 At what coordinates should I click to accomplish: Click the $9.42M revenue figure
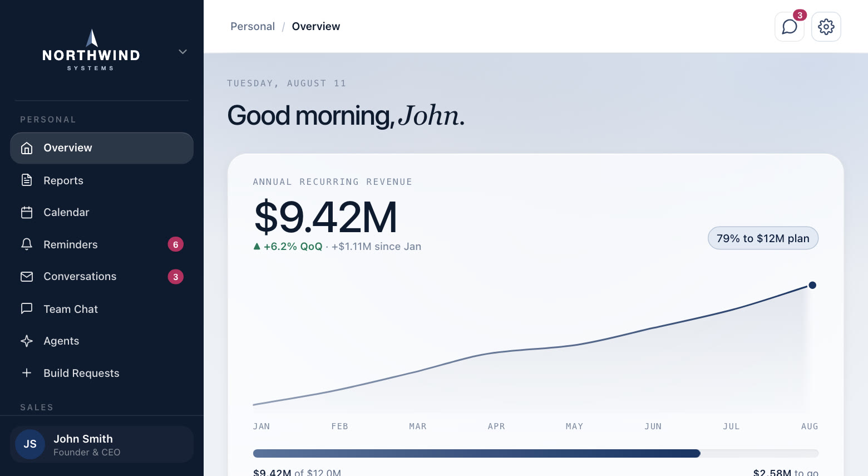pos(325,217)
